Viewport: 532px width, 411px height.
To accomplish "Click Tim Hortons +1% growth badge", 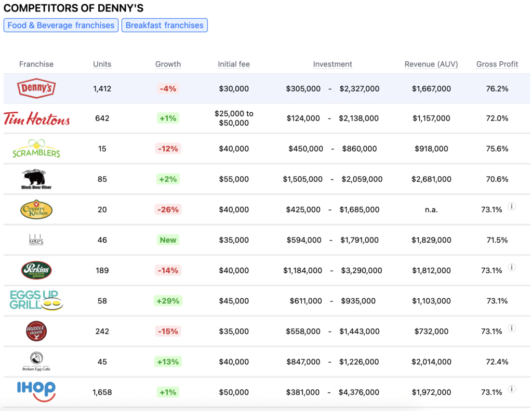I will (168, 118).
